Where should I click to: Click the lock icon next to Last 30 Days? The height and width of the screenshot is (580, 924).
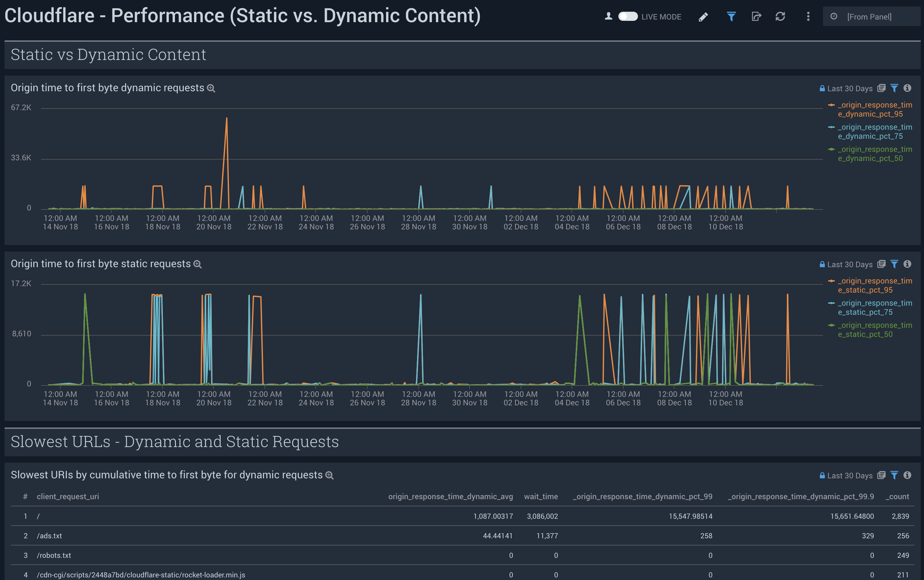[x=822, y=88]
